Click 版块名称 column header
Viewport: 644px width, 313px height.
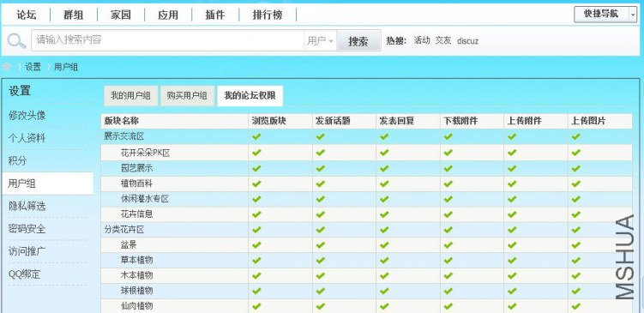pos(121,121)
